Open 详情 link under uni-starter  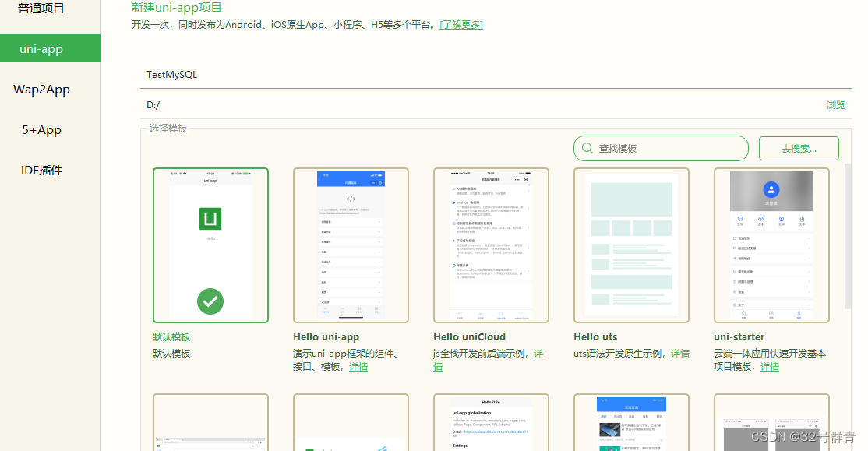point(770,367)
